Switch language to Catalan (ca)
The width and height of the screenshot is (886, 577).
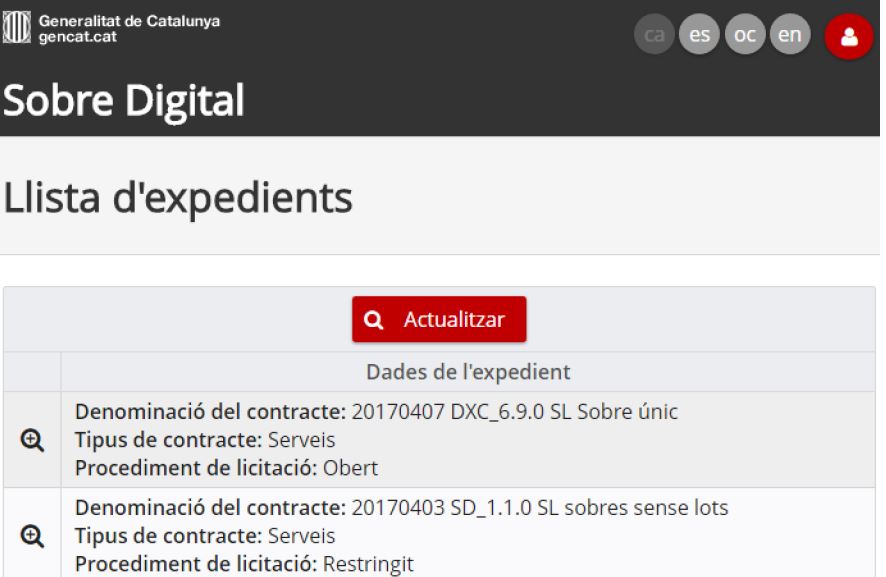click(x=654, y=35)
